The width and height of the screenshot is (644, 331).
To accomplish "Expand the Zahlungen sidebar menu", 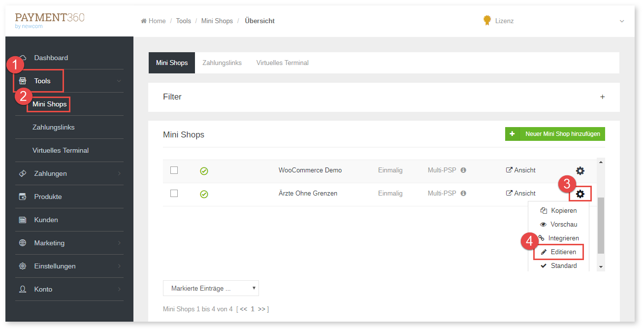I will pos(69,173).
